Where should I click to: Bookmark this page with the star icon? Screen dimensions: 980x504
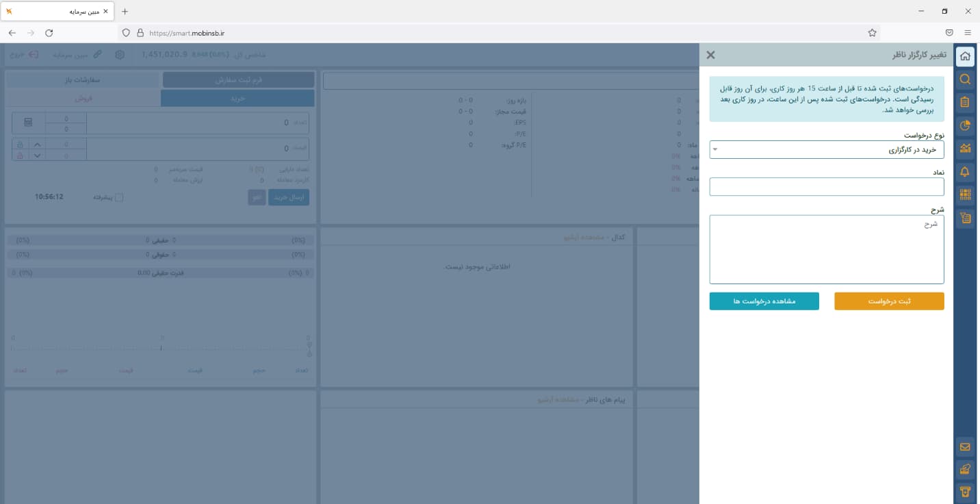pyautogui.click(x=872, y=32)
